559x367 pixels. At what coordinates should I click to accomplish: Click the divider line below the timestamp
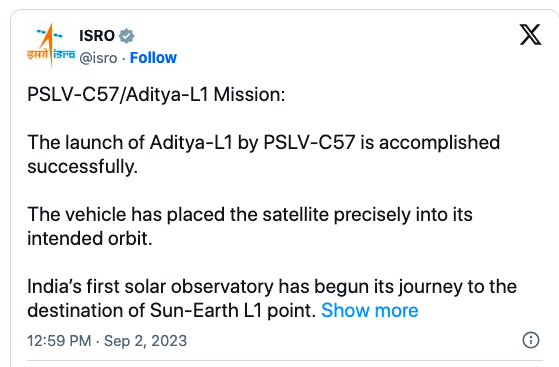(x=285, y=361)
